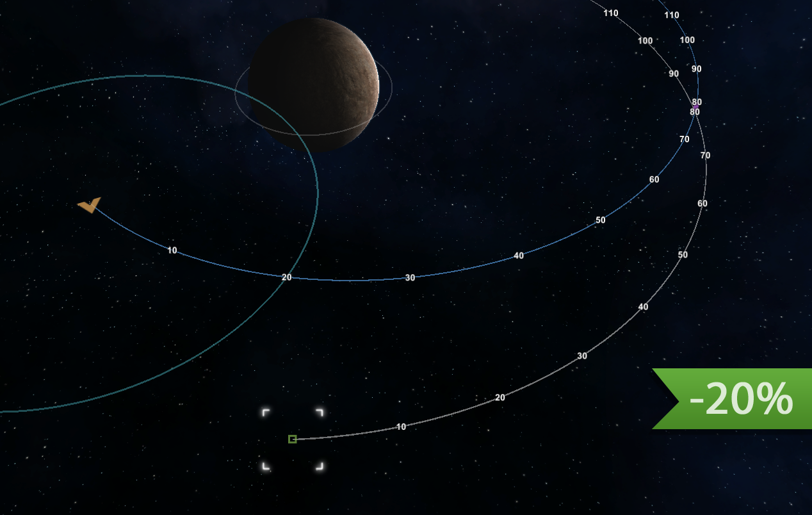This screenshot has width=812, height=515.
Task: Click the orange spacecraft icon
Action: coord(90,205)
